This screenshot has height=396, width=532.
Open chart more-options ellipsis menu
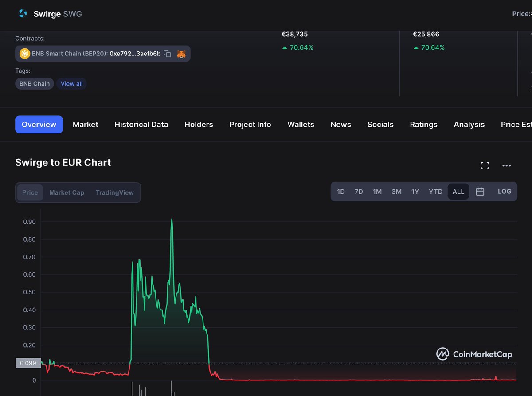[x=507, y=165]
